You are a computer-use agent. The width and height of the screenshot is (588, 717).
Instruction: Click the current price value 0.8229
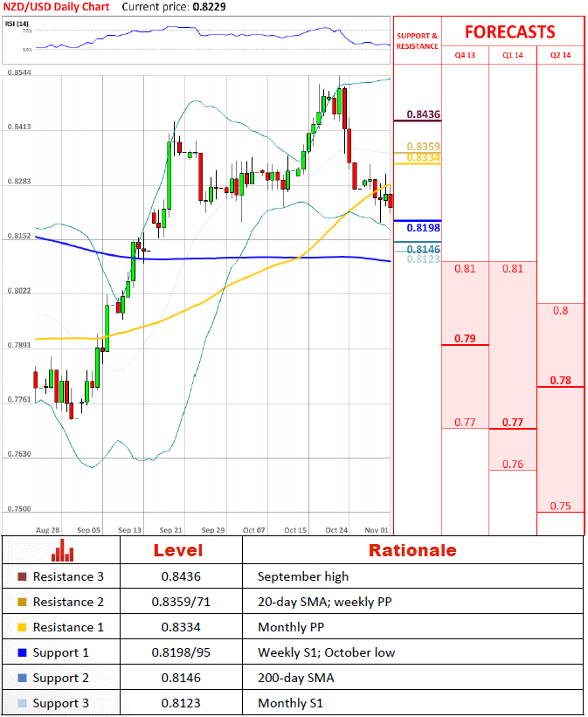[210, 7]
